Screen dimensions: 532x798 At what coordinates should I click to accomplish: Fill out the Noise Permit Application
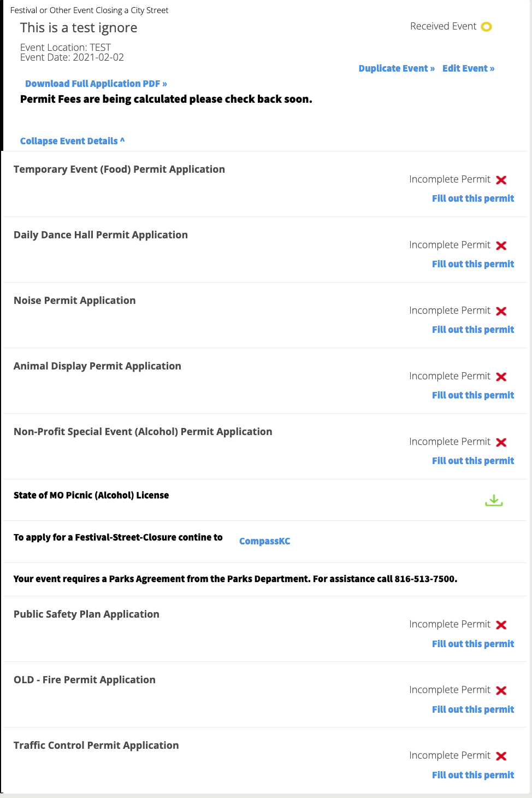pos(473,330)
